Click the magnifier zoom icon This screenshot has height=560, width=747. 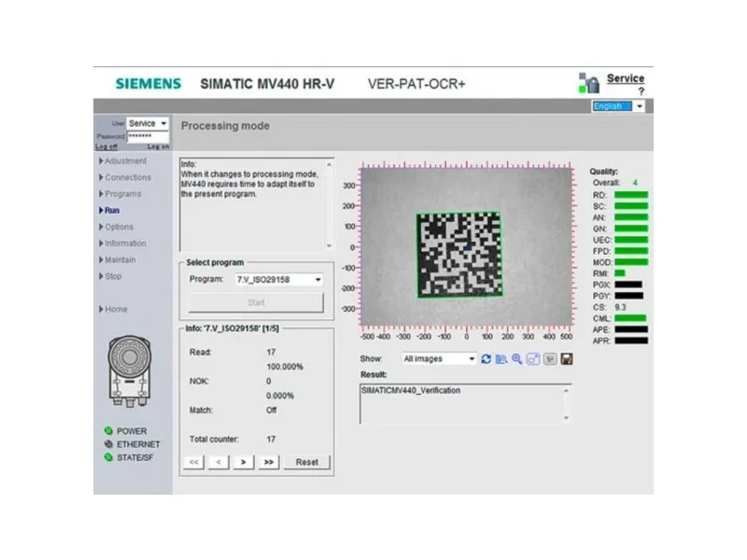coord(517,359)
